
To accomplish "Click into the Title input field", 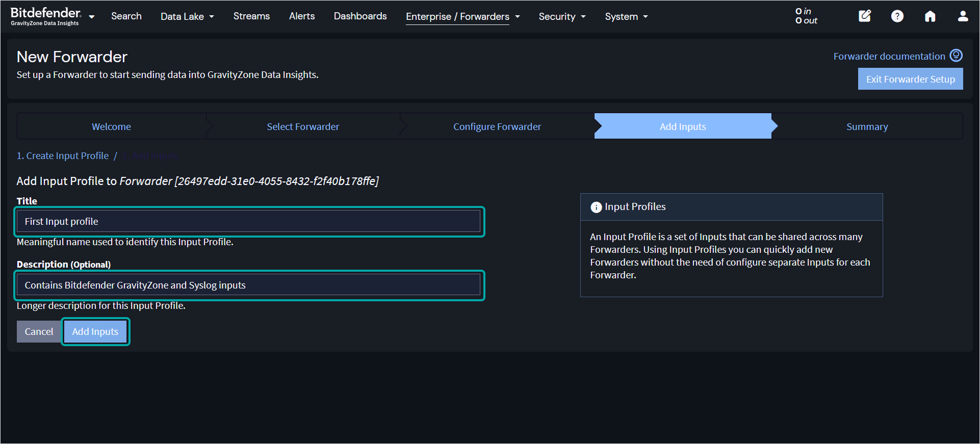I will pyautogui.click(x=249, y=221).
